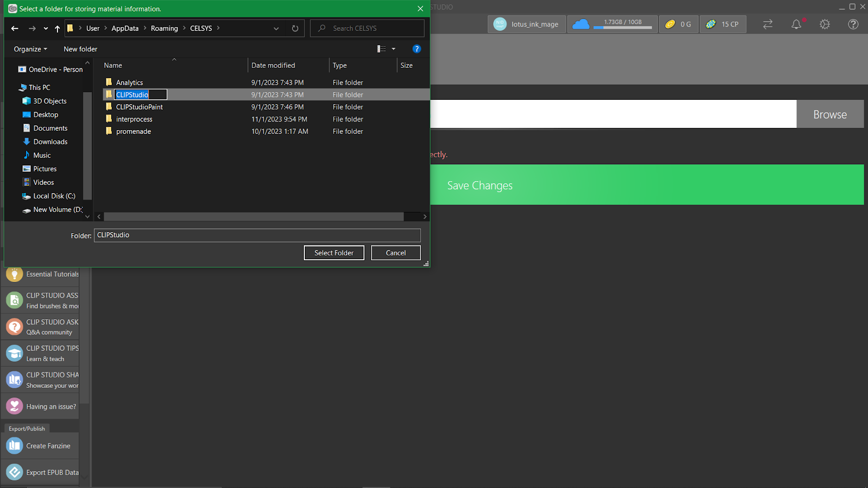Open Create Fanzine in sidebar
Viewport: 868px width, 488px height.
(x=41, y=446)
